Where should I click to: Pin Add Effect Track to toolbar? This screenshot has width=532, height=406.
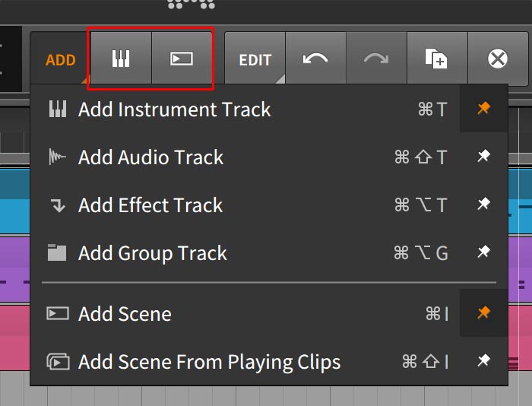[483, 205]
